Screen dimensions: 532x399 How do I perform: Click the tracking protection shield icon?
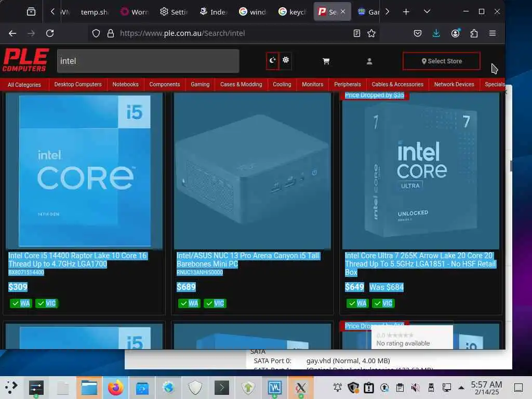96,33
